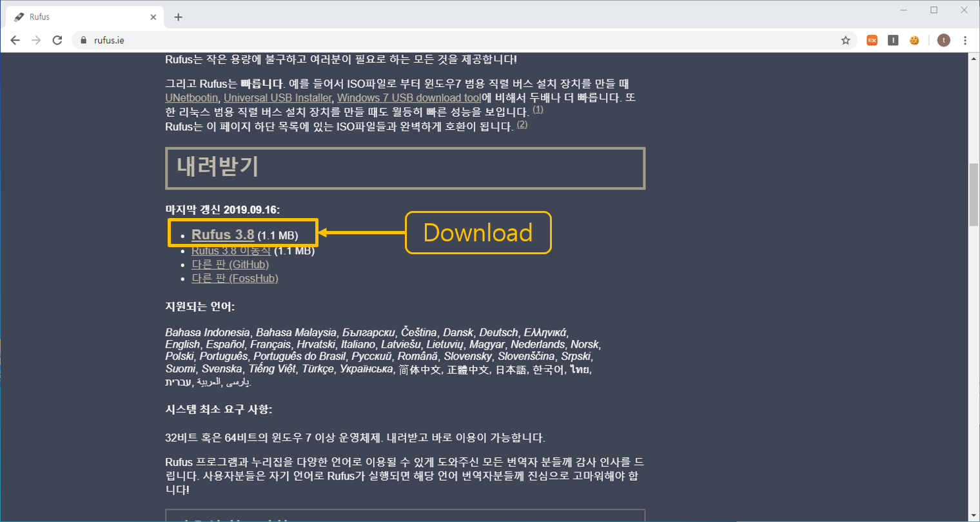Click 日本語 in the language list
The height and width of the screenshot is (522, 980).
point(511,370)
